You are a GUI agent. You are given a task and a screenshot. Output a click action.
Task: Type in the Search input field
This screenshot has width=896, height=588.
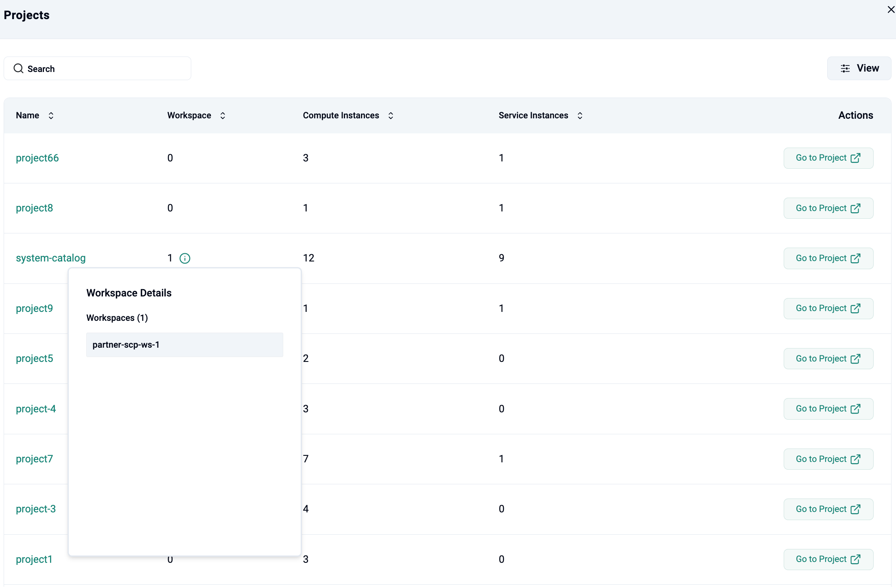(x=106, y=69)
